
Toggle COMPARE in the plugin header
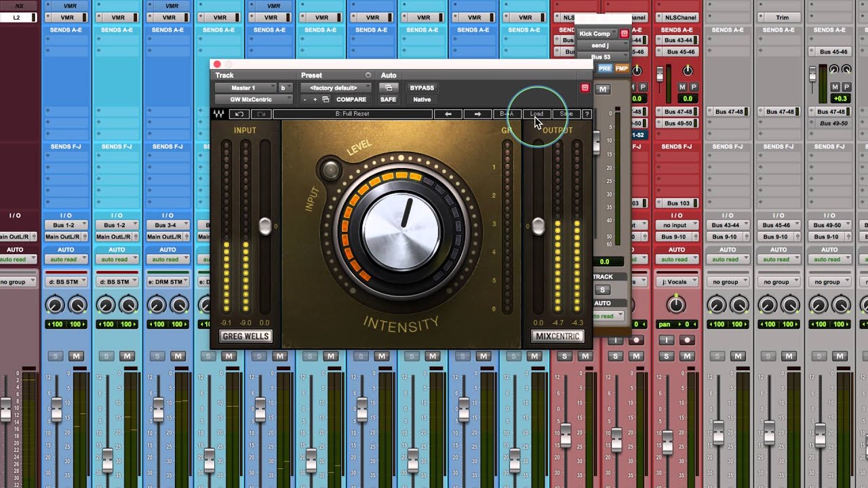351,100
